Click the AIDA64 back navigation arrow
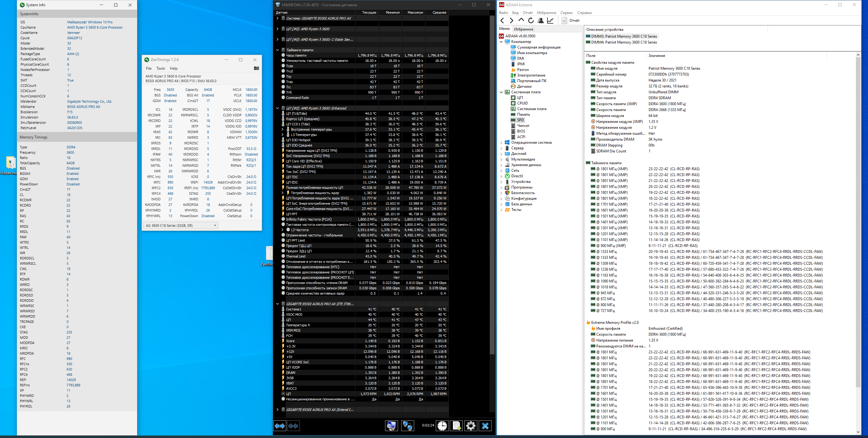The height and width of the screenshot is (438, 868). (x=502, y=21)
